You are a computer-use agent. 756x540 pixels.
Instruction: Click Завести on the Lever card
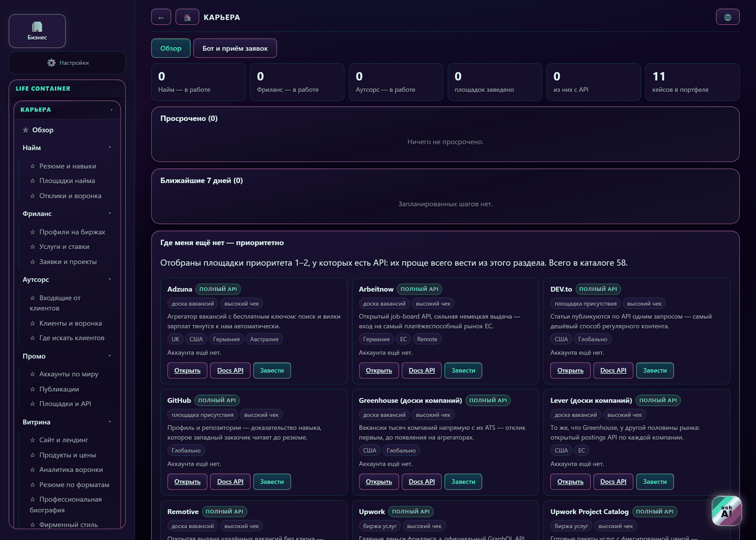click(655, 481)
